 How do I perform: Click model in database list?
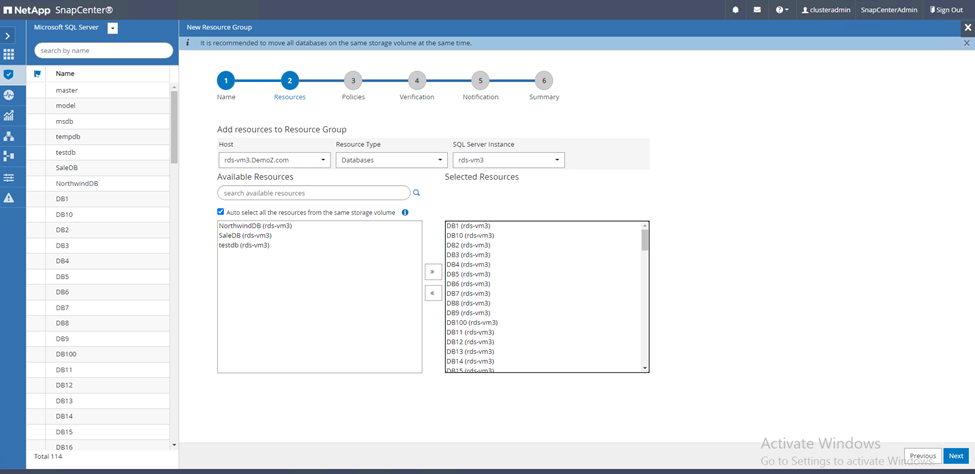point(65,106)
